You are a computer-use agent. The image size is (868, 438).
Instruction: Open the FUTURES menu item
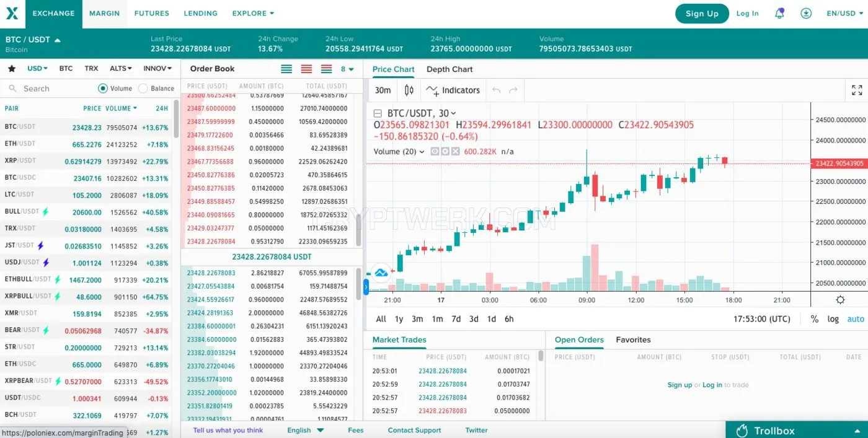(x=152, y=13)
